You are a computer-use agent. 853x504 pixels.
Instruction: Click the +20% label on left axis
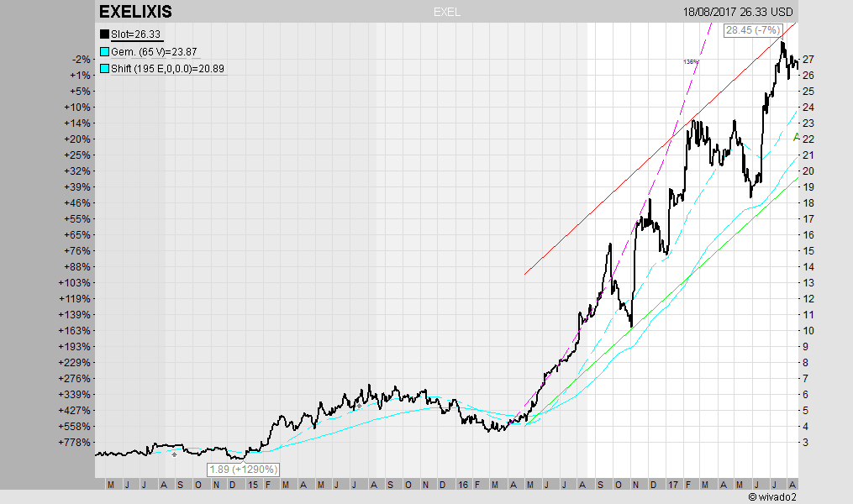77,139
